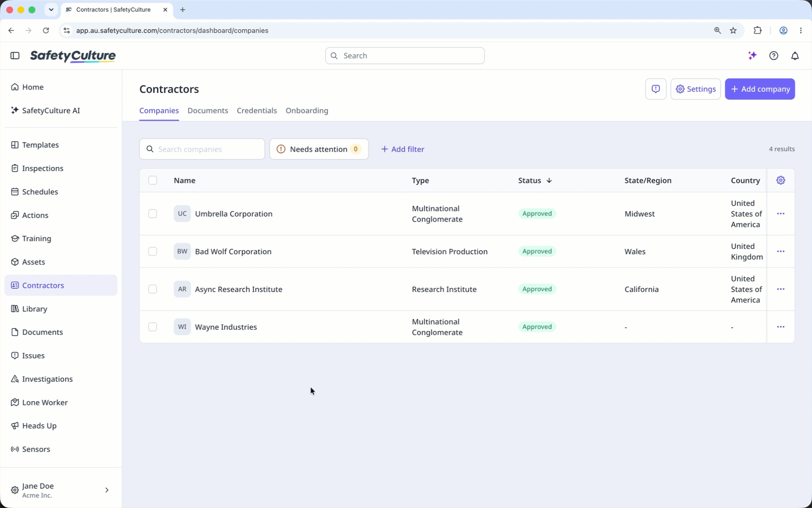Open Wayne Industries company name
Screen dimensions: 812x508
click(x=226, y=327)
